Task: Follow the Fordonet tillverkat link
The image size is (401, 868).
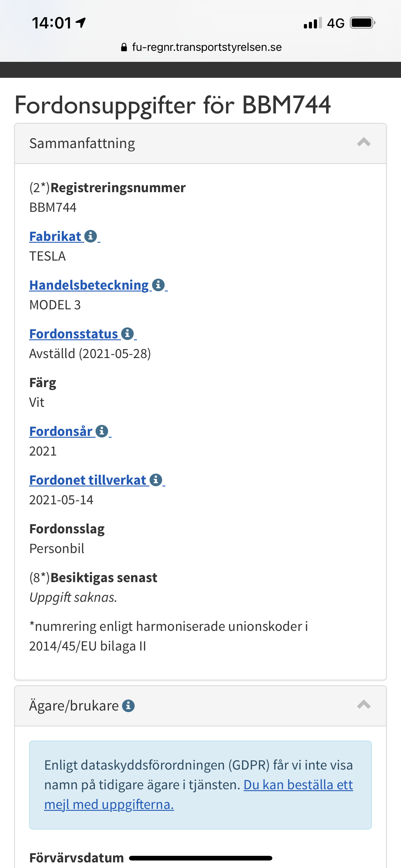Action: tap(87, 480)
